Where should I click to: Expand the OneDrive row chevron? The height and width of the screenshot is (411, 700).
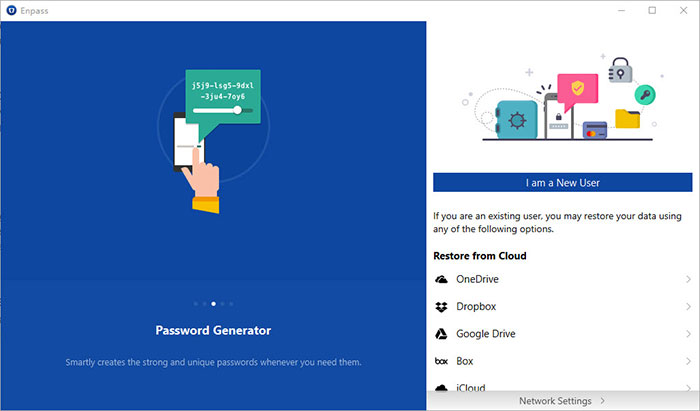(688, 279)
